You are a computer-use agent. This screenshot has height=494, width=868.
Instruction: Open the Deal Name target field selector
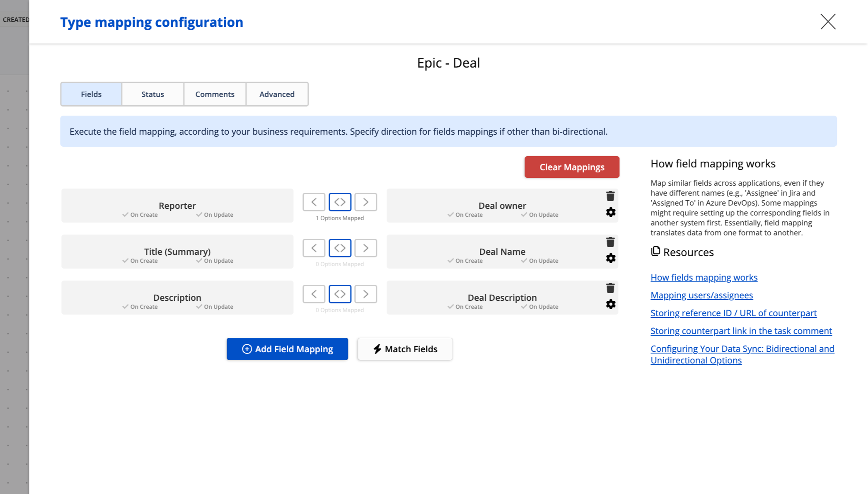[502, 252]
